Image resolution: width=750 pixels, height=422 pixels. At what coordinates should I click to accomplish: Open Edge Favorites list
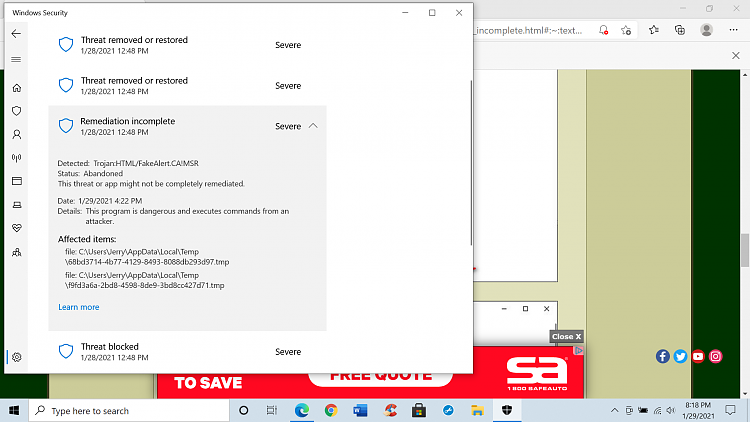[654, 30]
